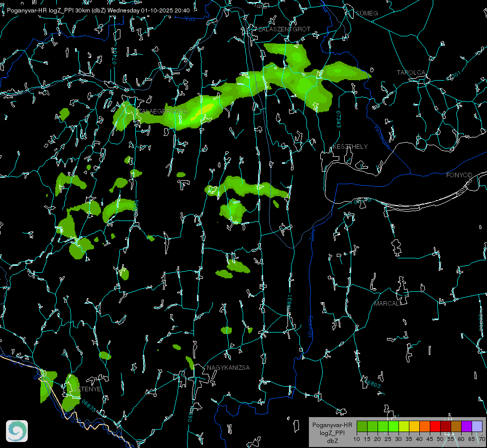Click the LETENYE city label
The width and height of the screenshot is (487, 448).
87,389
